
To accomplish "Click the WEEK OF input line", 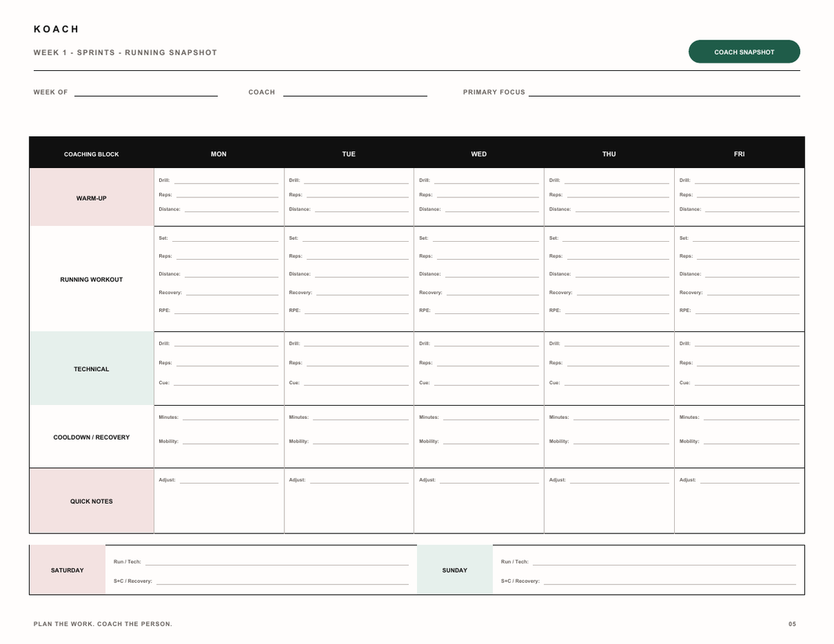I will pos(146,92).
